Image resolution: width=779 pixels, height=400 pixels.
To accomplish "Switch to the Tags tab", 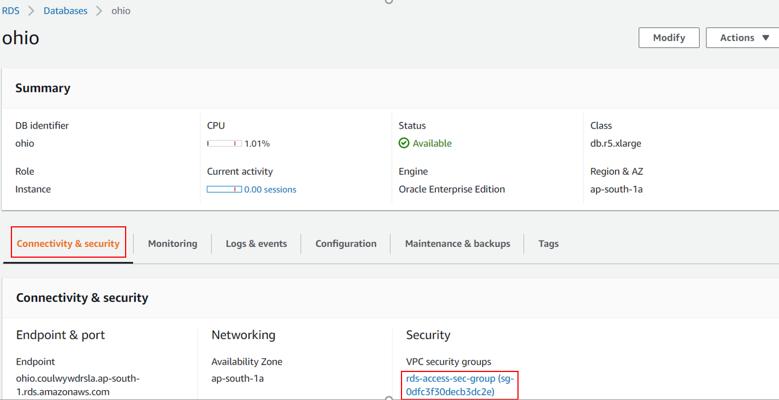I will pos(548,243).
